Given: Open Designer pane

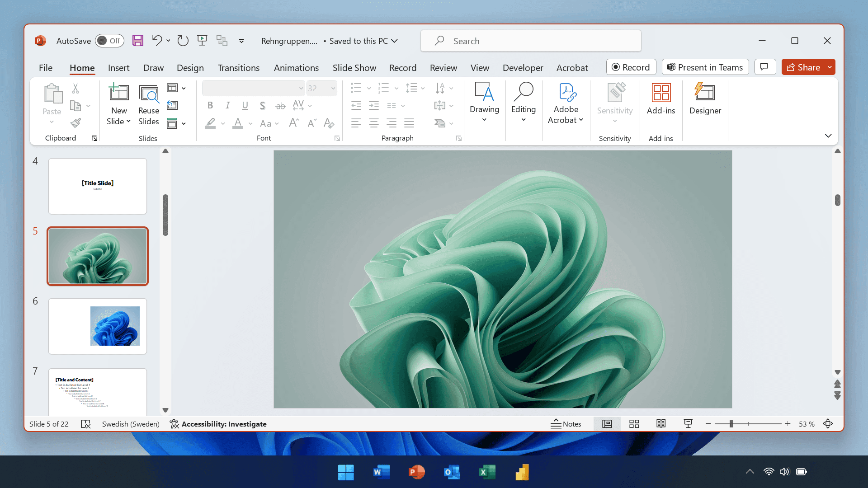Looking at the screenshot, I should pos(705,99).
